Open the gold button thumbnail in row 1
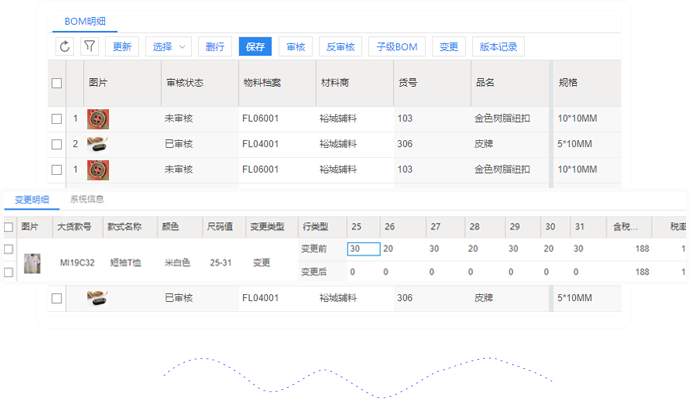The height and width of the screenshot is (399, 690). (x=98, y=119)
